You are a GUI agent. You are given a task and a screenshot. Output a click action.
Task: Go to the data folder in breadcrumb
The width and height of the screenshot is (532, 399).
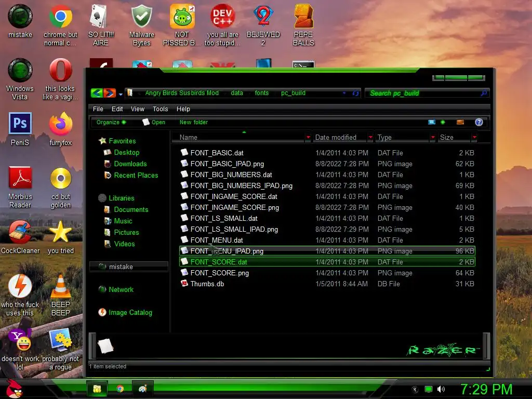click(x=237, y=93)
